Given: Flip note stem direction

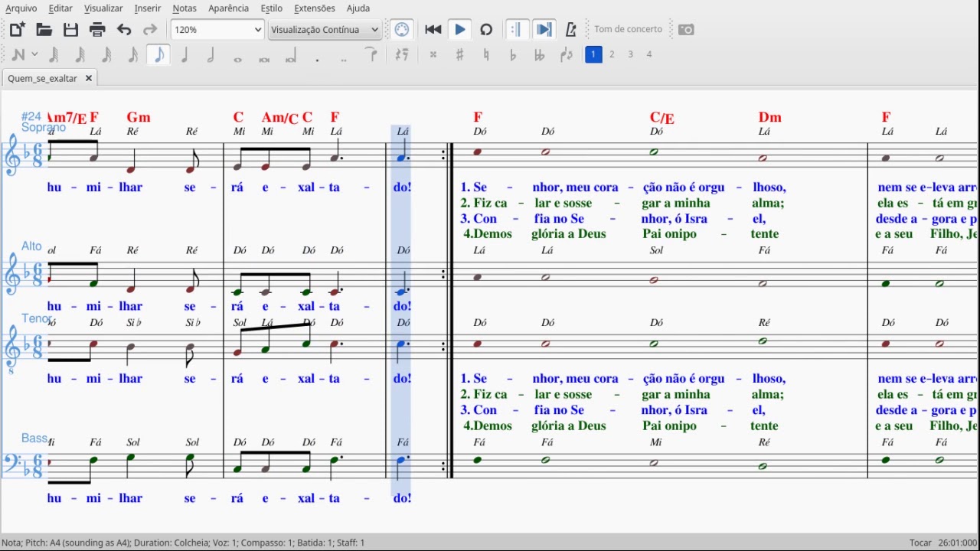Looking at the screenshot, I should pyautogui.click(x=566, y=54).
